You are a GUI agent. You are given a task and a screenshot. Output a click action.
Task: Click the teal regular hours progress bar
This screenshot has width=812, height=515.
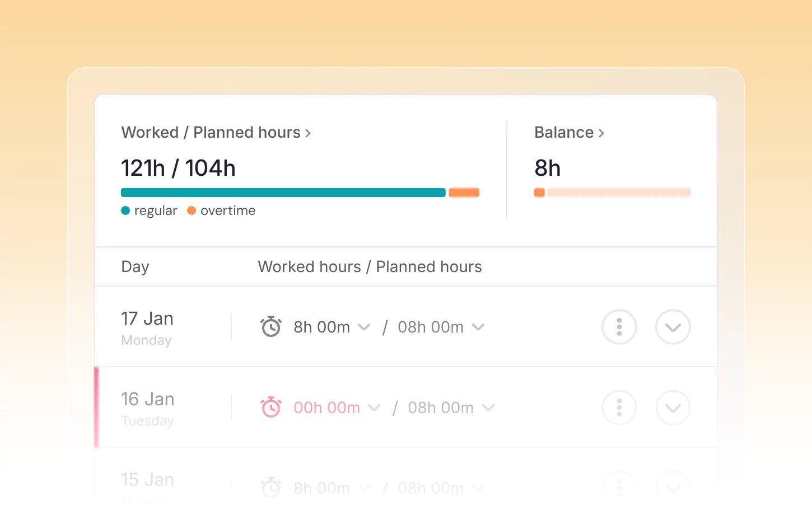(x=283, y=193)
